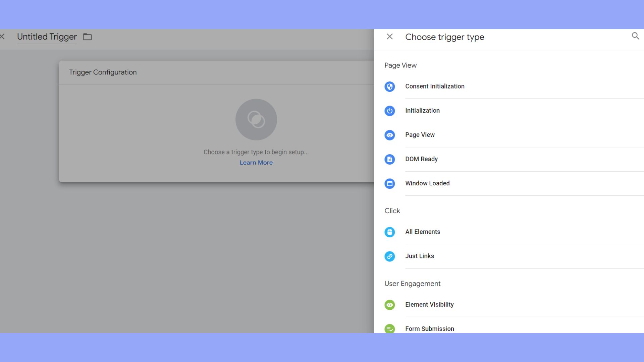Click the DOM Ready document icon

(389, 159)
